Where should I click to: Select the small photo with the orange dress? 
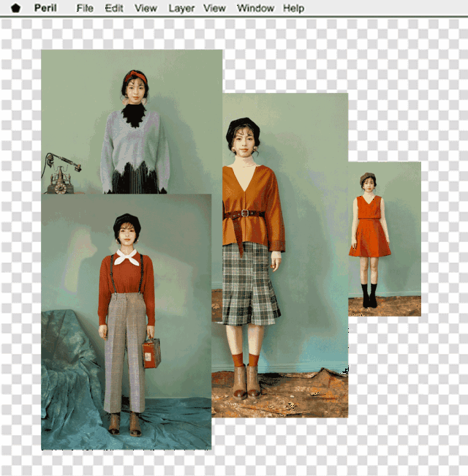point(385,239)
